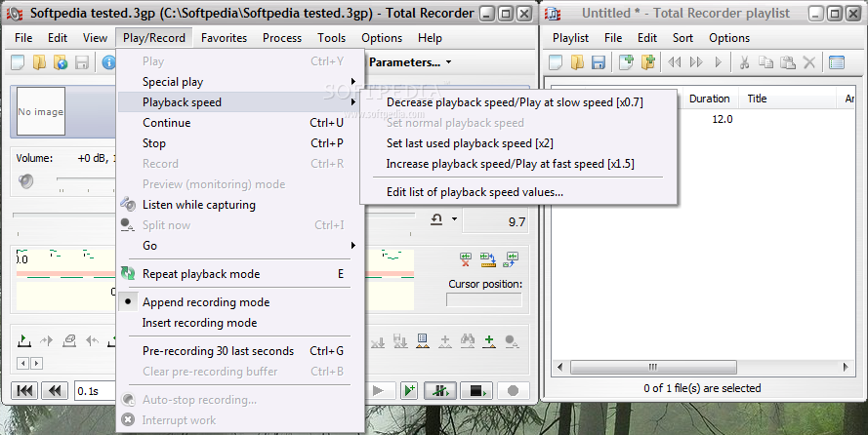Click the binoculars find-cue icon

click(x=468, y=341)
